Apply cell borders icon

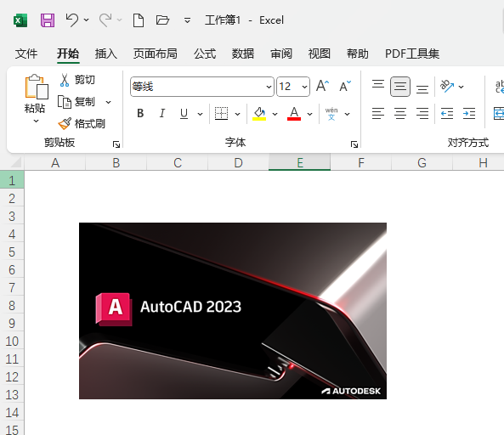pos(222,113)
